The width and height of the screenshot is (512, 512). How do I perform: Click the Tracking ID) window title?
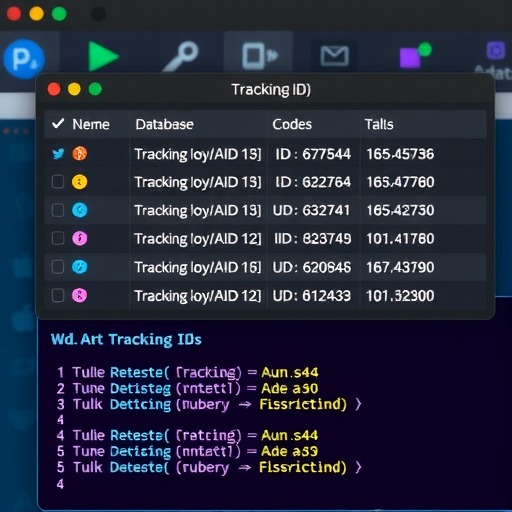(271, 89)
